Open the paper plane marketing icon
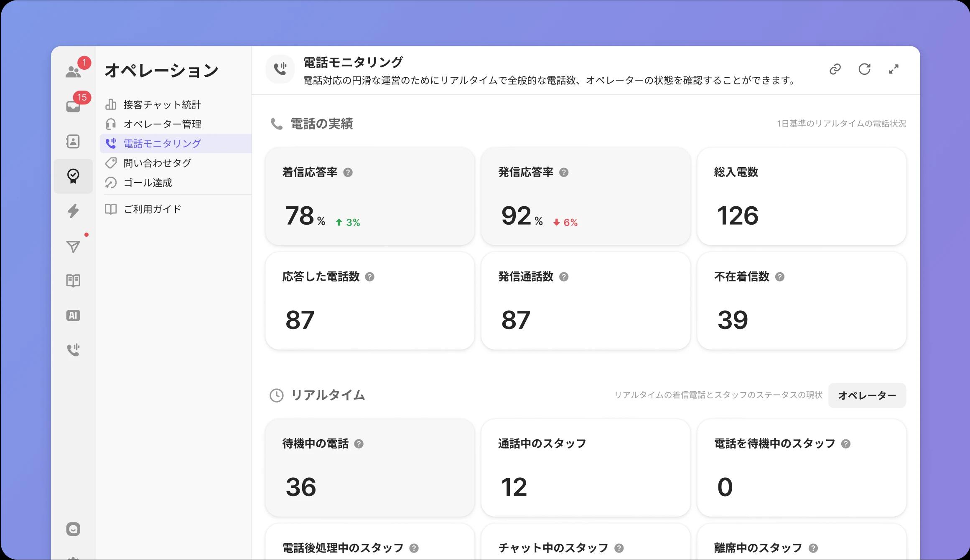 [73, 246]
